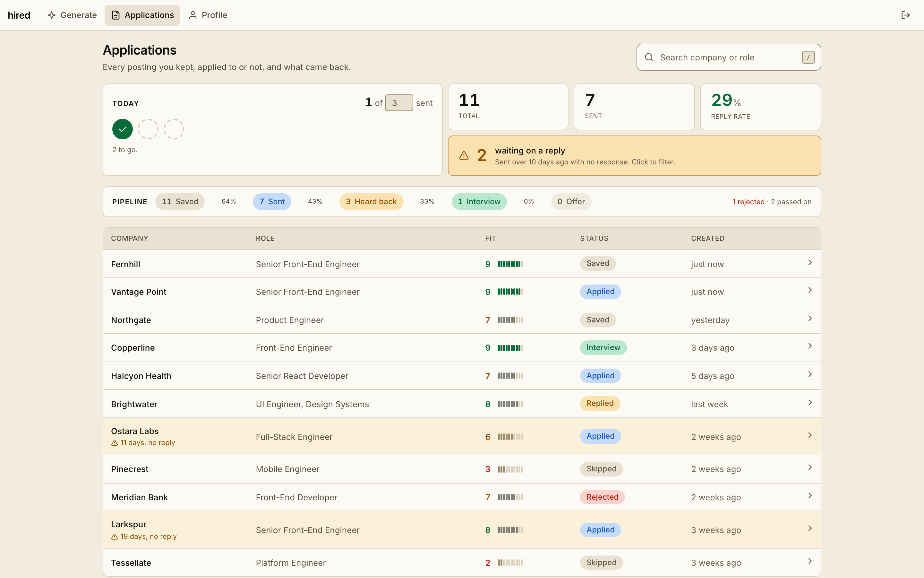This screenshot has height=578, width=924.
Task: Click the green completed checkmark circle
Action: point(123,129)
